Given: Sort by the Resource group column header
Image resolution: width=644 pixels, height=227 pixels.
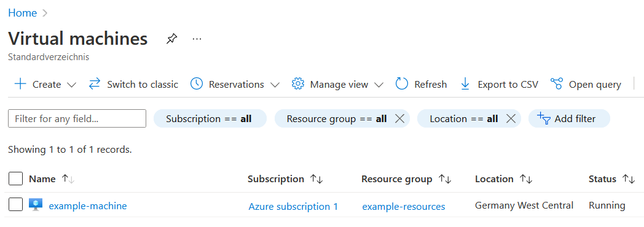Looking at the screenshot, I should 397,179.
